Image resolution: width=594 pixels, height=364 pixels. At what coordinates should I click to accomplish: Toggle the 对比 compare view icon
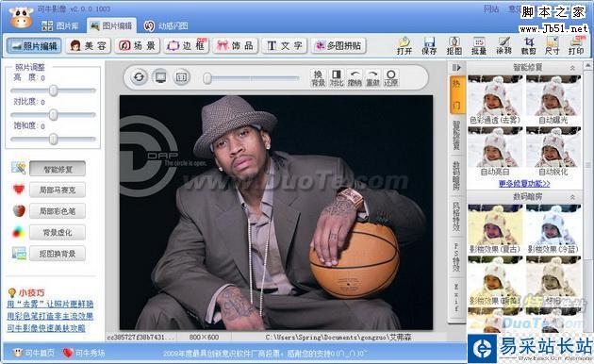[x=336, y=77]
